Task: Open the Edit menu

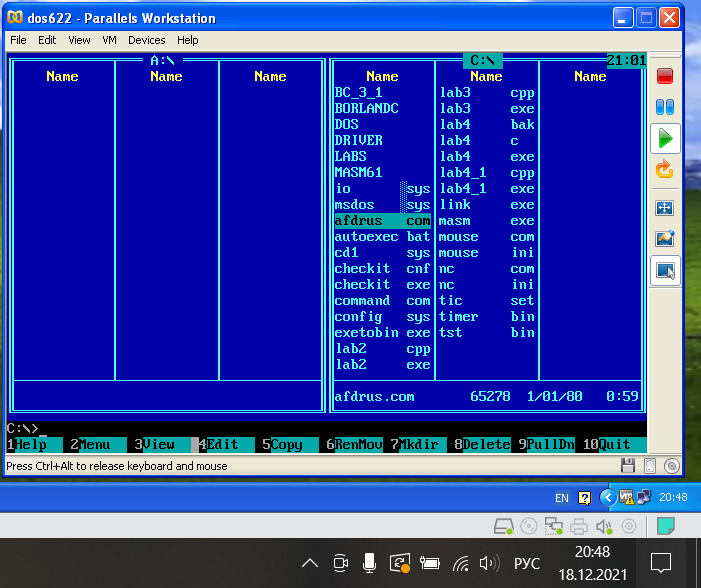Action: pyautogui.click(x=47, y=40)
